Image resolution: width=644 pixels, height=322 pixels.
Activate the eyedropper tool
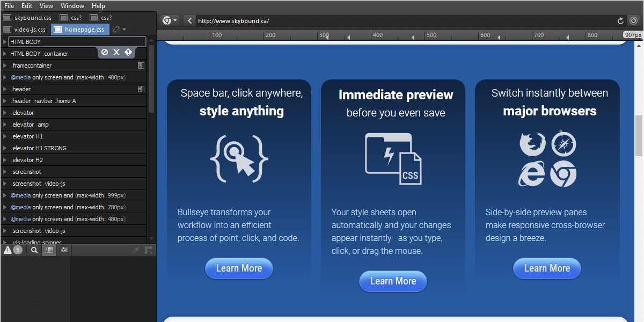pos(136,250)
